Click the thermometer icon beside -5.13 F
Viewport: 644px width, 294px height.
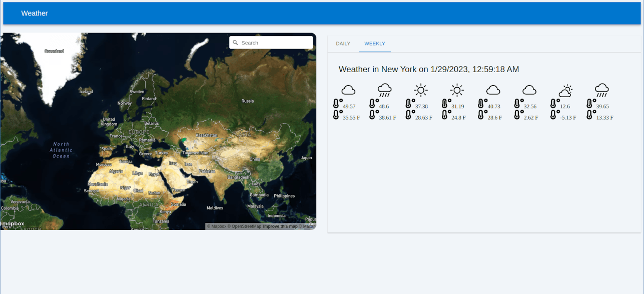[x=554, y=115]
